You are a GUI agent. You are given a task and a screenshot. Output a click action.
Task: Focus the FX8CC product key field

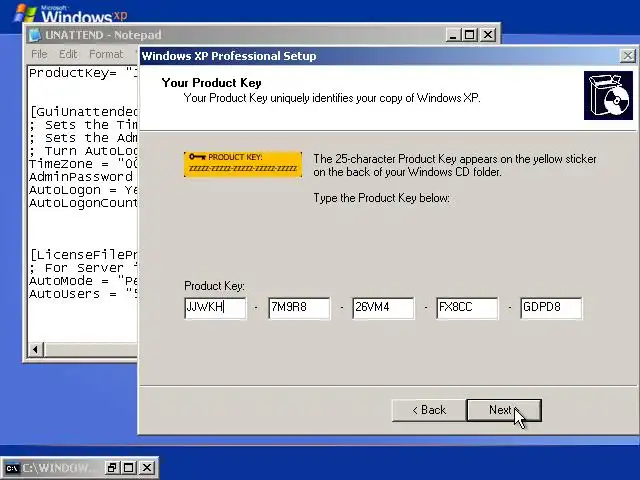pos(467,308)
